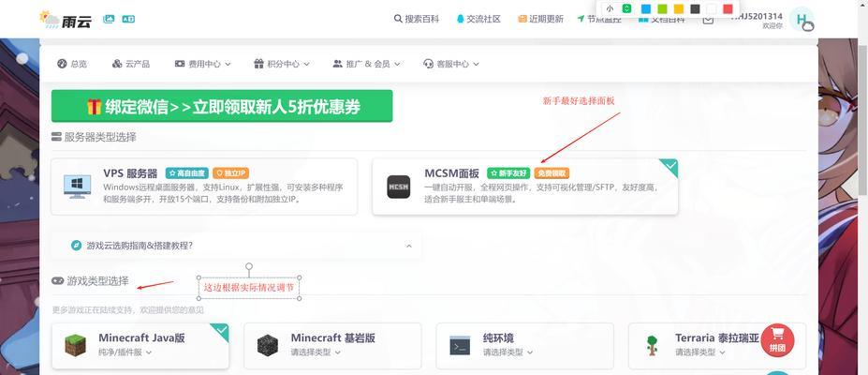Pick the blue annotation color swatch

[645, 8]
